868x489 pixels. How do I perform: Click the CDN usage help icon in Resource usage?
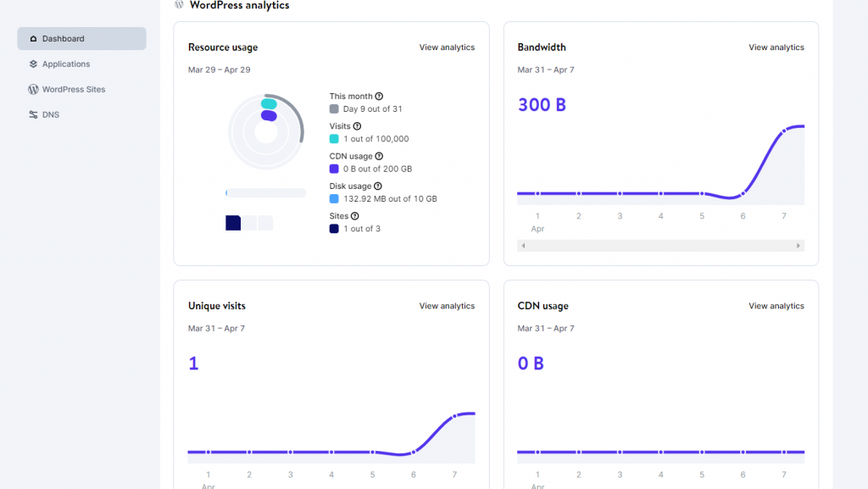[379, 156]
